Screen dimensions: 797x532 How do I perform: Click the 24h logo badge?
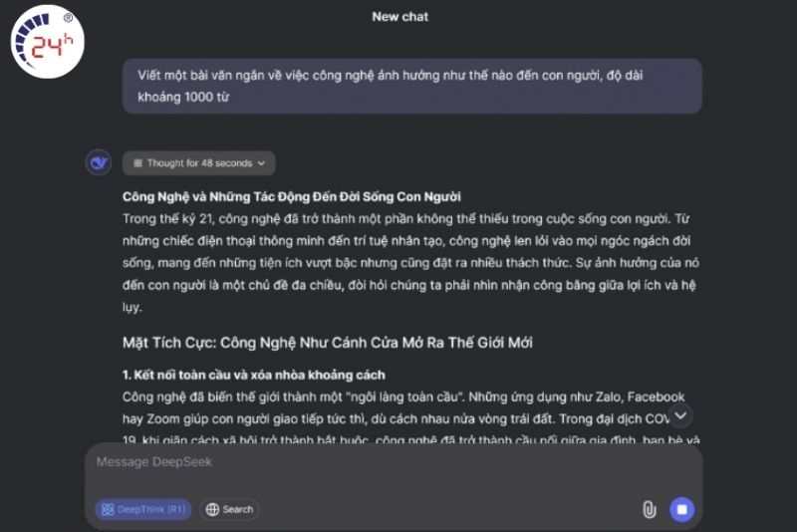click(x=47, y=42)
